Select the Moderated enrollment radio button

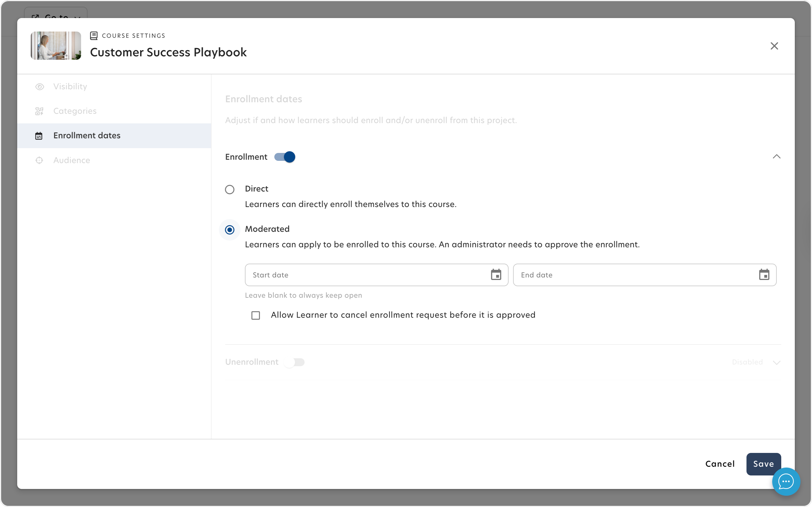(230, 230)
